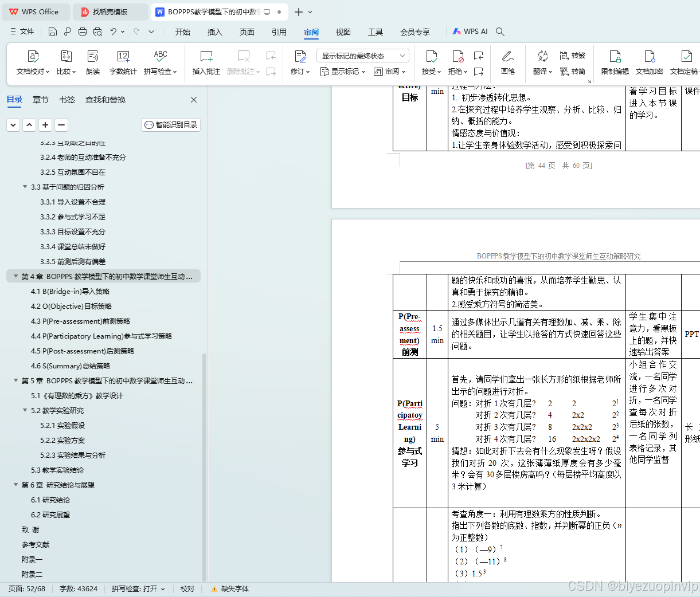This screenshot has width=700, height=597.
Task: Switch to WPS Office home tab
Action: 36,11
